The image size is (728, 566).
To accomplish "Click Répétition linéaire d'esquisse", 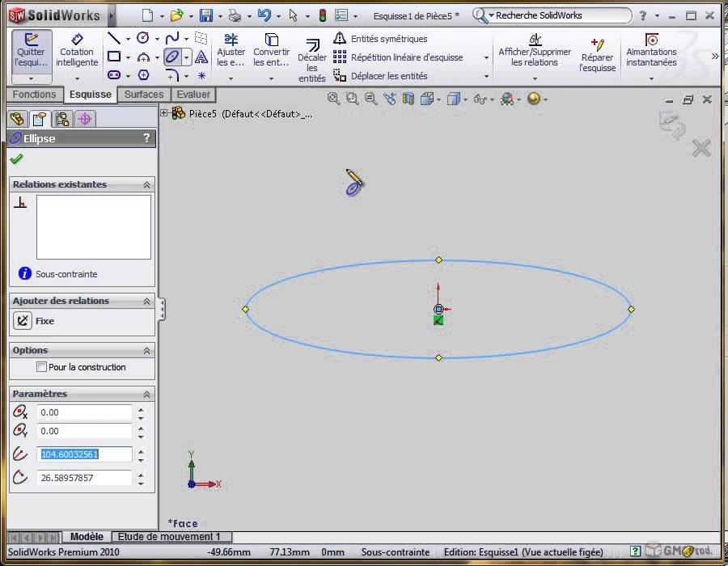I will click(x=398, y=57).
